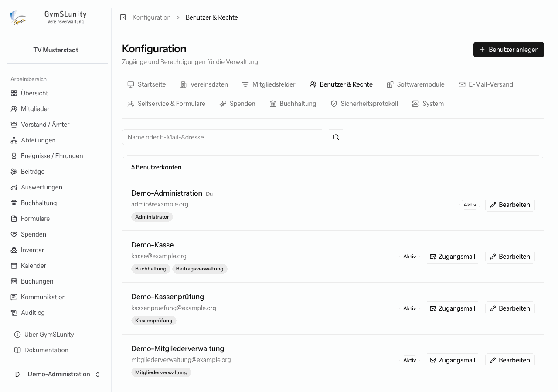Focus the Name oder E-Mail-Adresse field
This screenshot has height=392, width=558.
click(x=223, y=137)
